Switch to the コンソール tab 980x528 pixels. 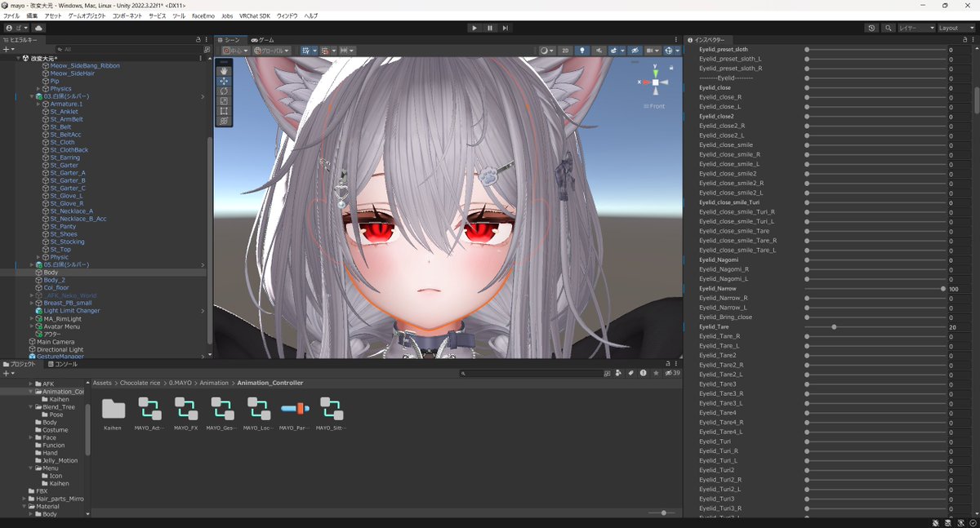tap(63, 364)
